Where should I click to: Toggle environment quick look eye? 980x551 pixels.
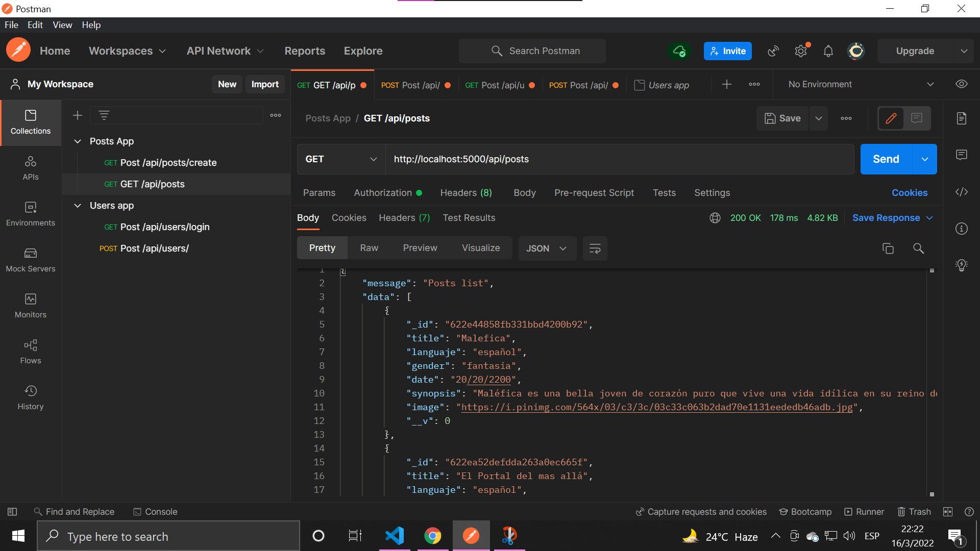(962, 84)
